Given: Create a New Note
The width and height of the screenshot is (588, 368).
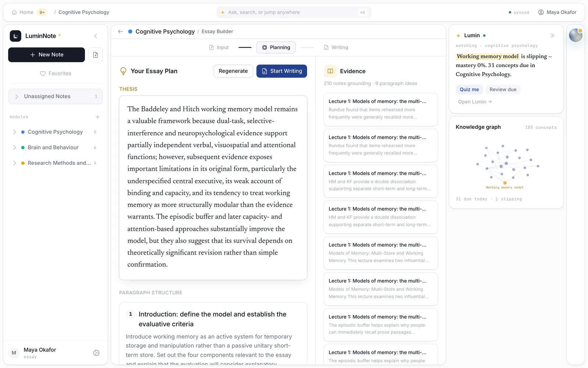Looking at the screenshot, I should pyautogui.click(x=46, y=55).
